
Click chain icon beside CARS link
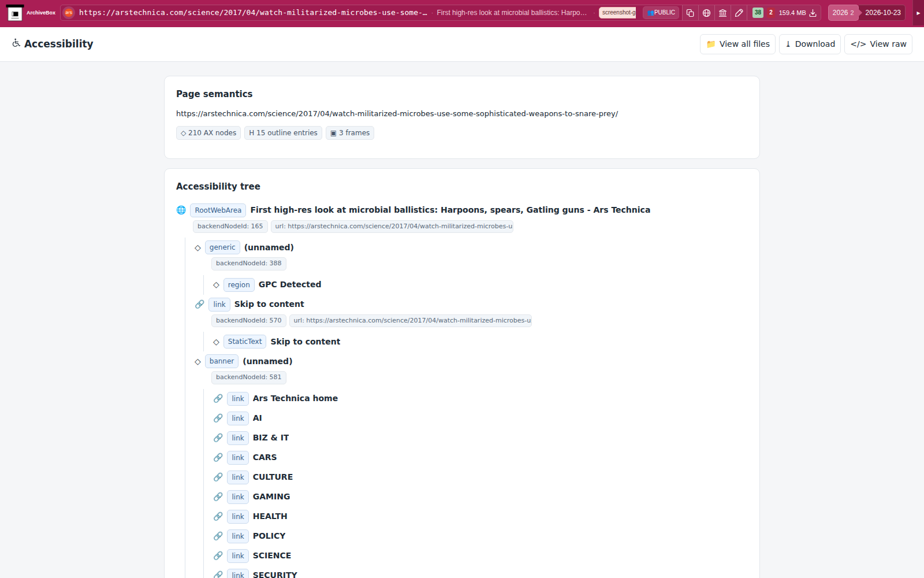(218, 457)
